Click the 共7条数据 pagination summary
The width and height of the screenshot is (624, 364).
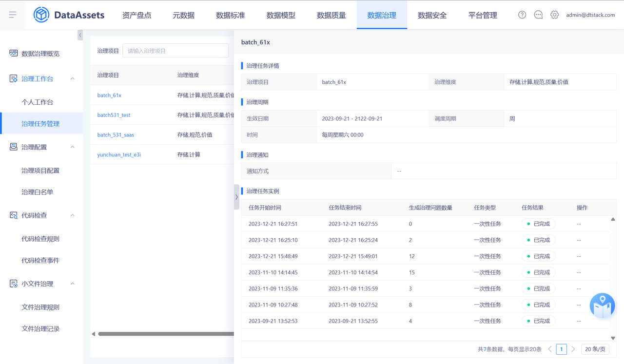click(x=491, y=349)
